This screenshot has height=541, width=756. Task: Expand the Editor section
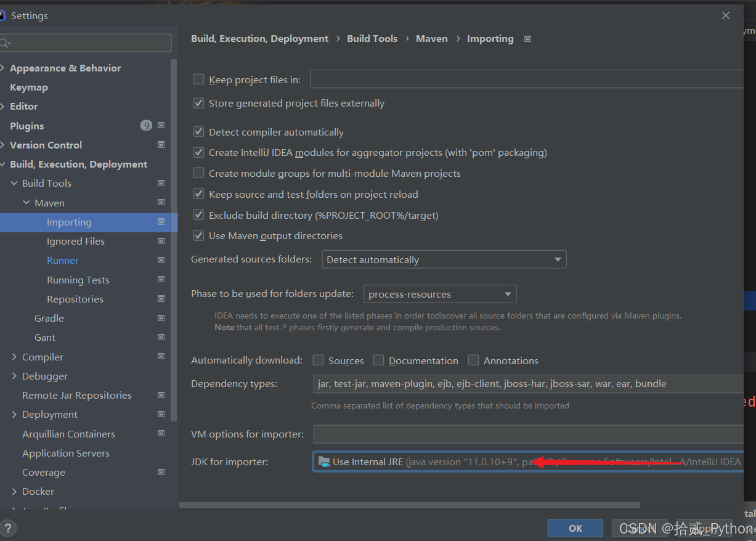(3, 106)
